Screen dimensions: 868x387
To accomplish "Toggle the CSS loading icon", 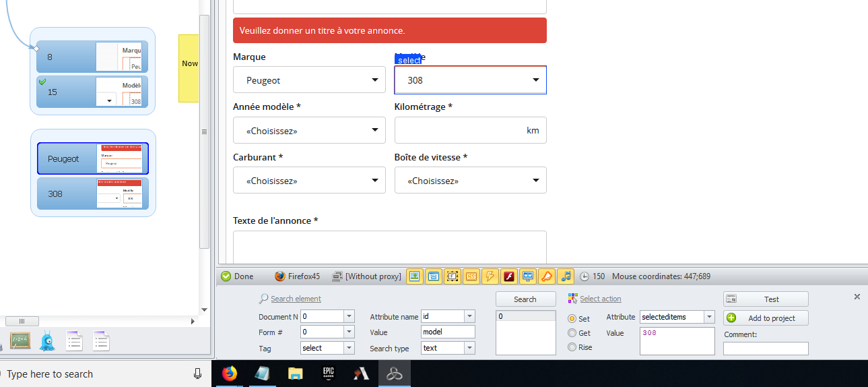I will point(471,276).
